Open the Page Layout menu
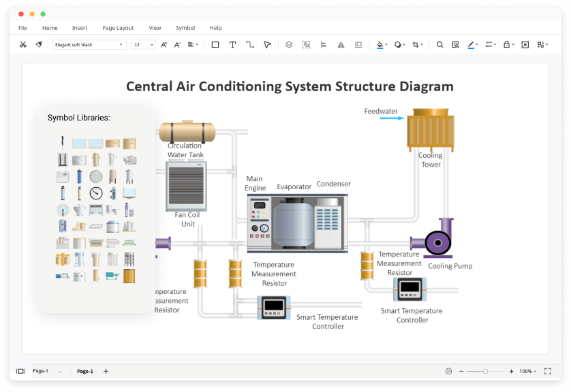This screenshot has width=571, height=392. 118,28
